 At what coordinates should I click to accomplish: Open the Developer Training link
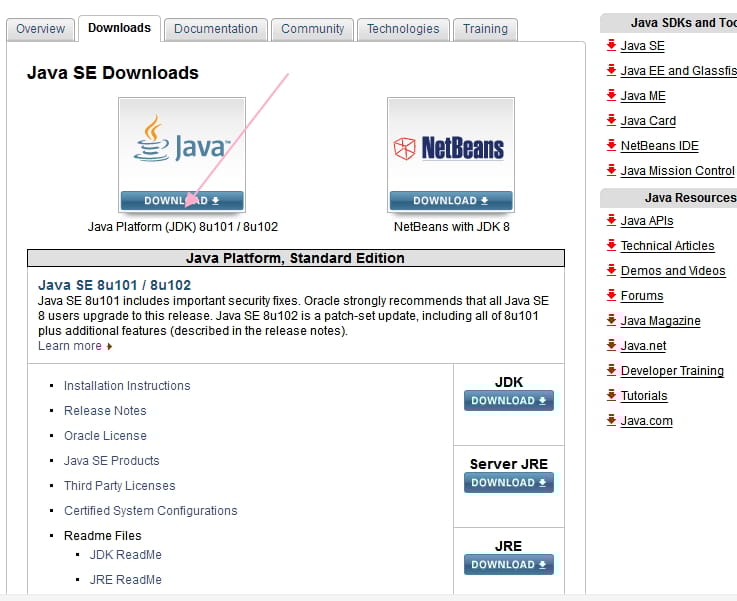[x=672, y=371]
